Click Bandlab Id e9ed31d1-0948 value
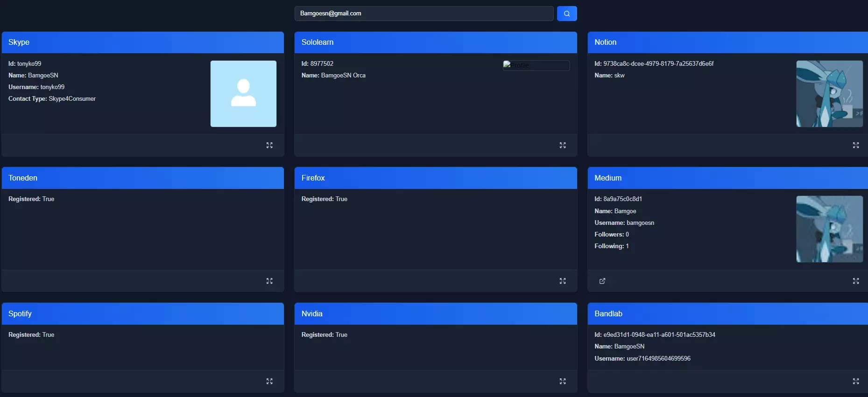Viewport: 868px width, 397px height. coord(659,335)
